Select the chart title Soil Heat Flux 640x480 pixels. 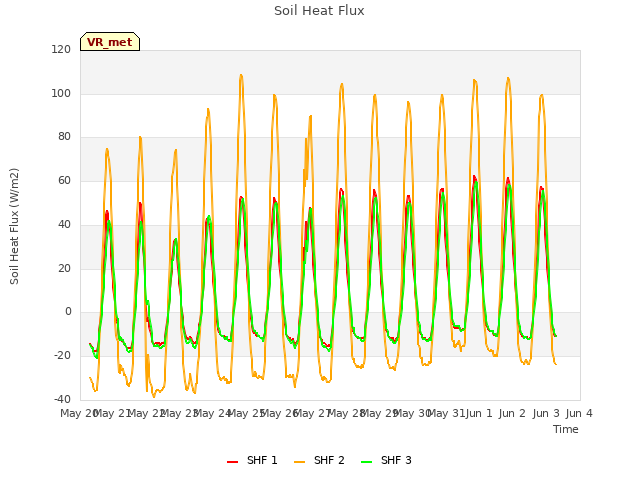[x=319, y=11]
